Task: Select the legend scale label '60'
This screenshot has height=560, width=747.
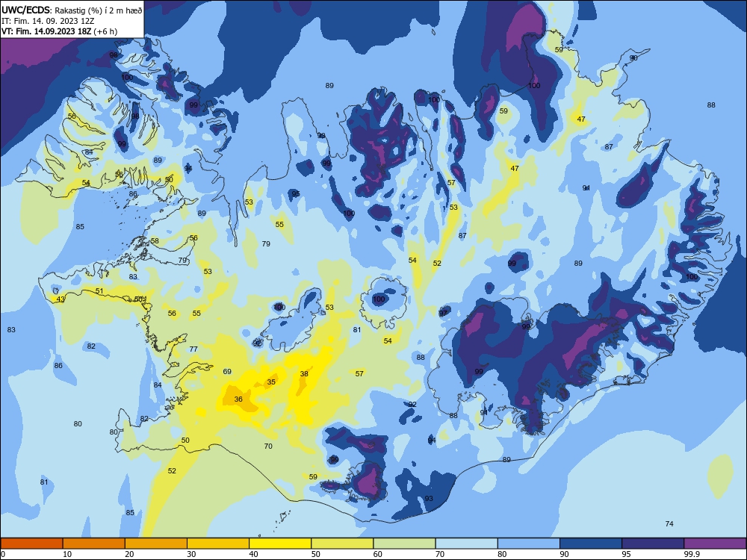Action: pyautogui.click(x=378, y=554)
